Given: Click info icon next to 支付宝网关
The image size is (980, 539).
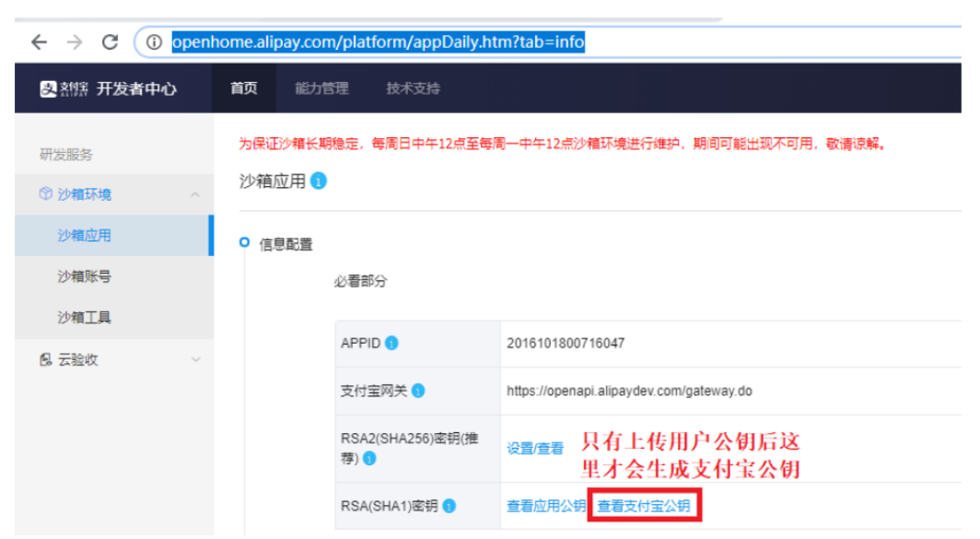Looking at the screenshot, I should tap(418, 391).
